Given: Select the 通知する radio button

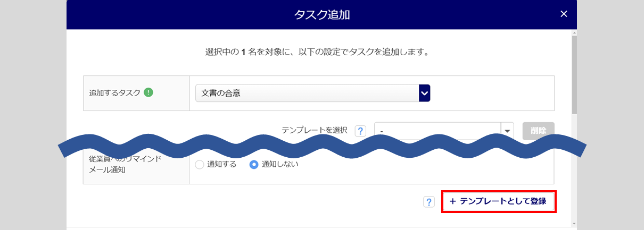Looking at the screenshot, I should coord(200,165).
